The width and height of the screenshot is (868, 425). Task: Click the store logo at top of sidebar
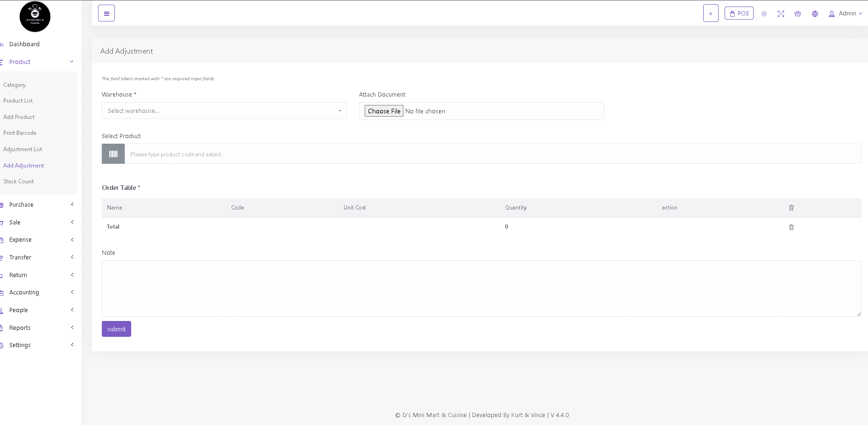35,17
